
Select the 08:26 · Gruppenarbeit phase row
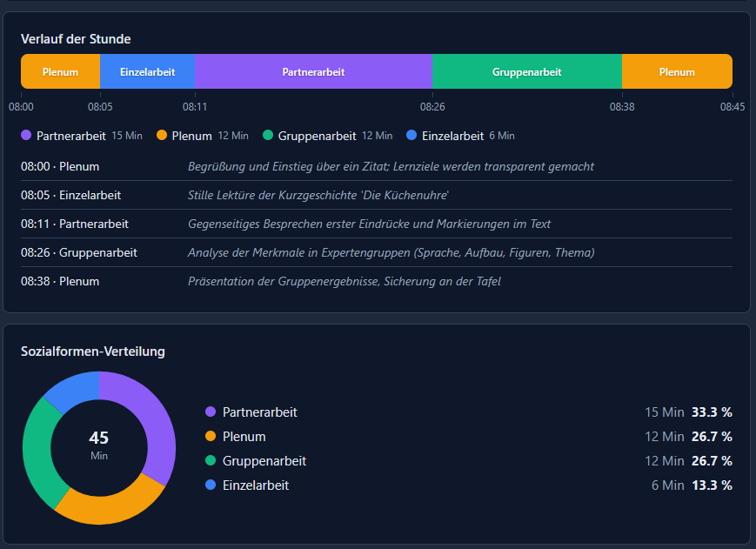[x=79, y=252]
